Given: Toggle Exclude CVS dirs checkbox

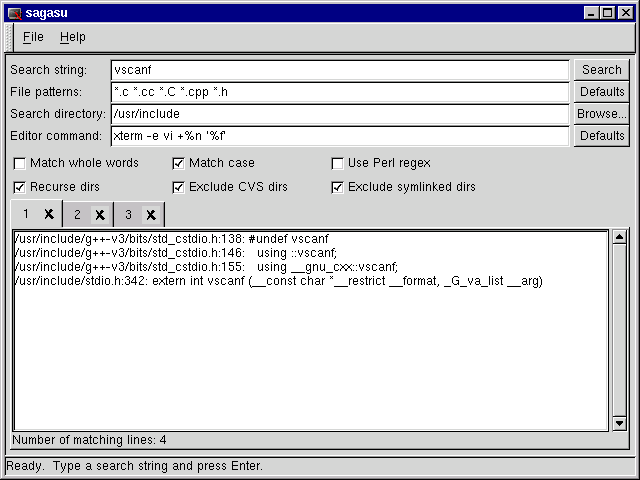Looking at the screenshot, I should coord(179,187).
